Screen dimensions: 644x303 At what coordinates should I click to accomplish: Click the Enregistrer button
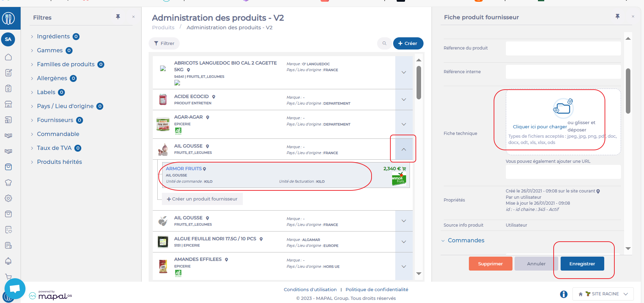pos(582,264)
